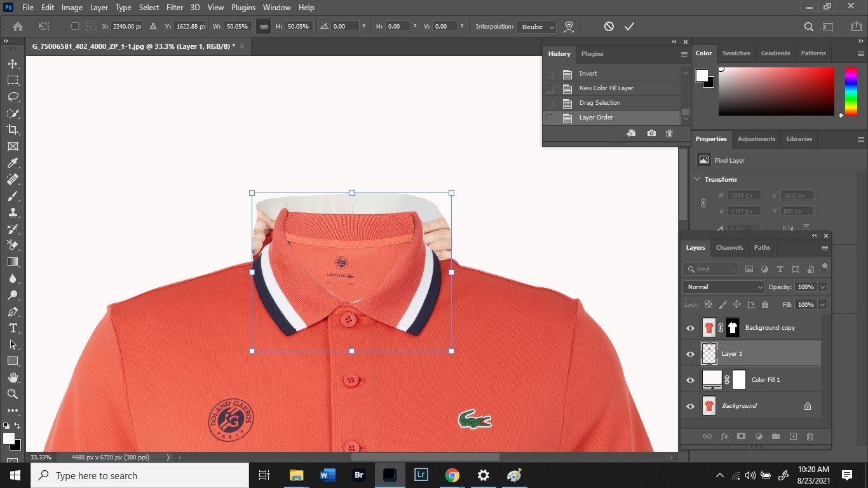Open the Filter menu
The width and height of the screenshot is (868, 488).
(x=175, y=8)
